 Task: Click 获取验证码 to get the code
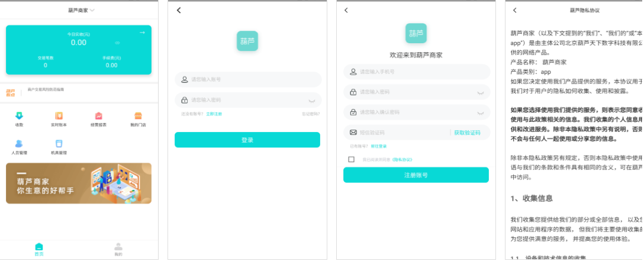point(467,133)
